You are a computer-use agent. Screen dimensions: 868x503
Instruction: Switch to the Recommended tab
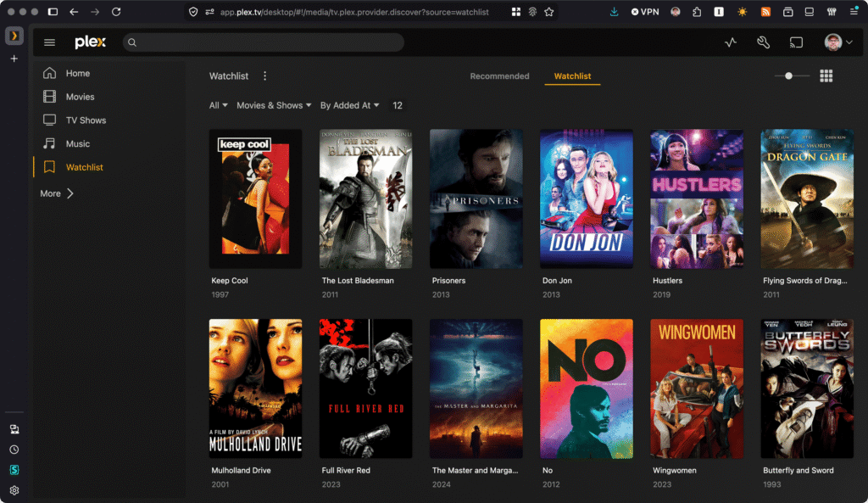click(x=499, y=75)
